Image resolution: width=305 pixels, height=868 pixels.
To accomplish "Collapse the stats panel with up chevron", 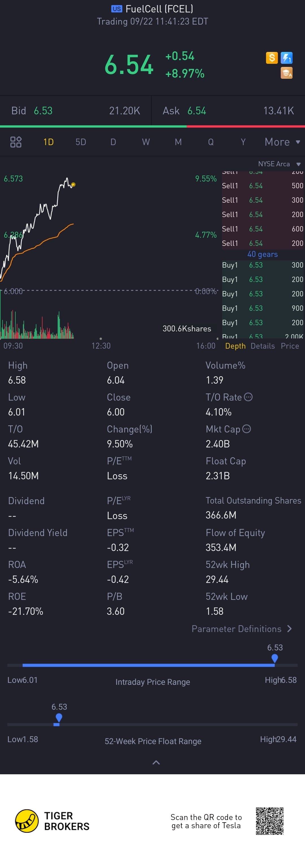I will click(156, 762).
